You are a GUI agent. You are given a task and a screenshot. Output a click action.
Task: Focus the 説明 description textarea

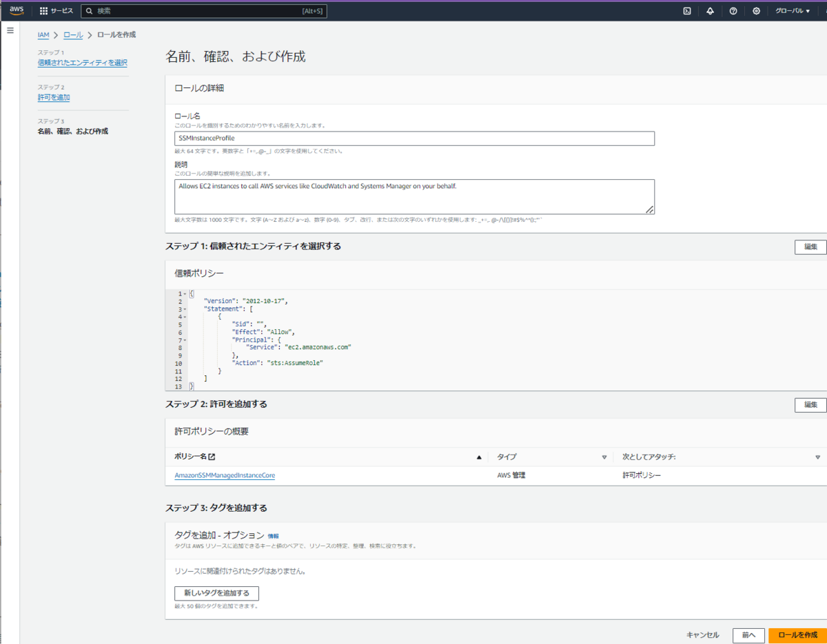click(x=414, y=197)
